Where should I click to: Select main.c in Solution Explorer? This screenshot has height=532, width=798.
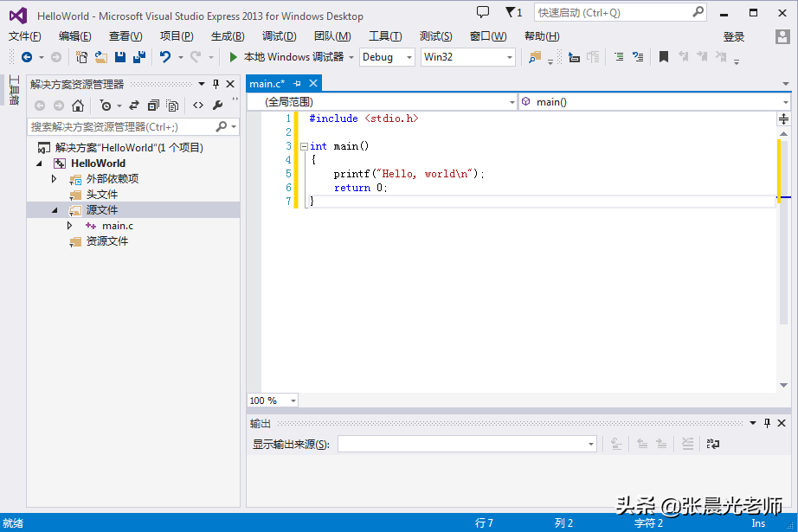coord(118,225)
